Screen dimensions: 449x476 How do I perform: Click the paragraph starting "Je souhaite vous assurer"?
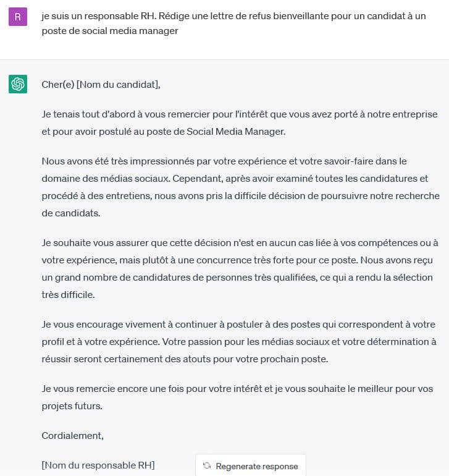coord(240,260)
